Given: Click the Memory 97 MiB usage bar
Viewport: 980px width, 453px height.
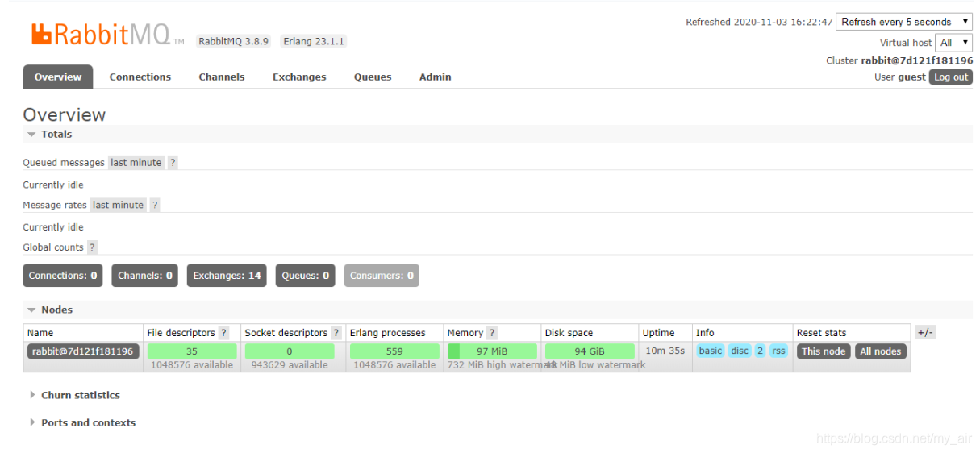Looking at the screenshot, I should 492,351.
